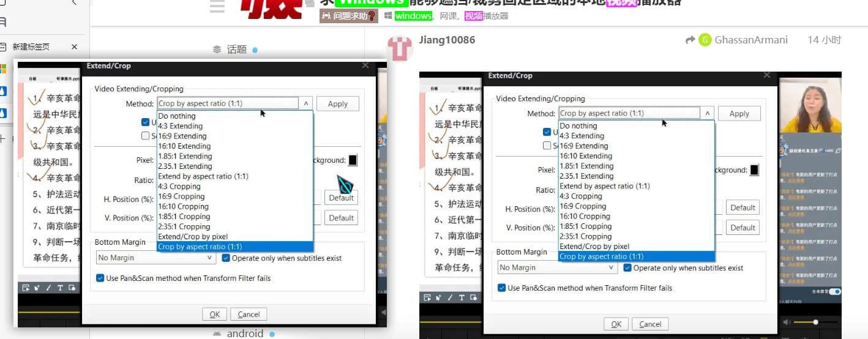868x339 pixels.
Task: Open the android category
Action: pyautogui.click(x=245, y=333)
